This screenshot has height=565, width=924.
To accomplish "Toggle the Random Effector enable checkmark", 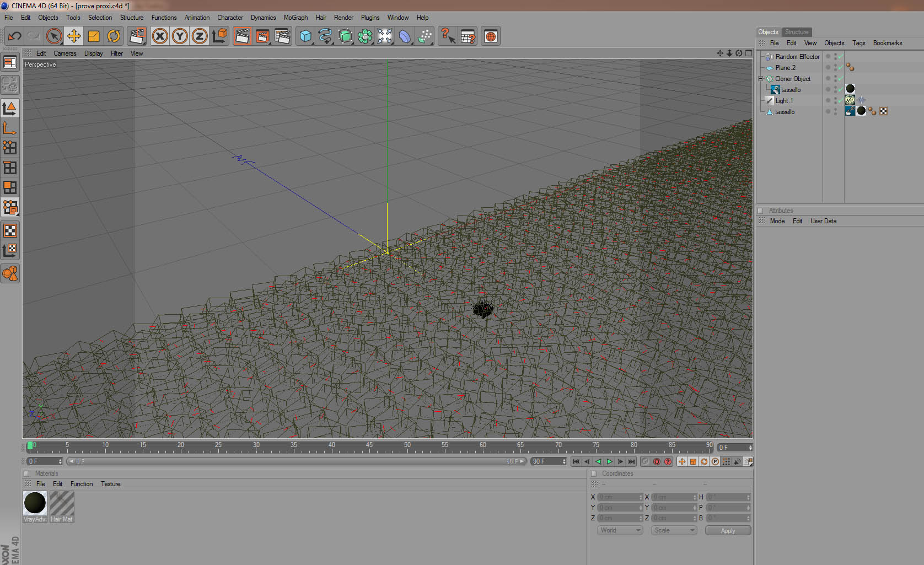I will [x=841, y=57].
